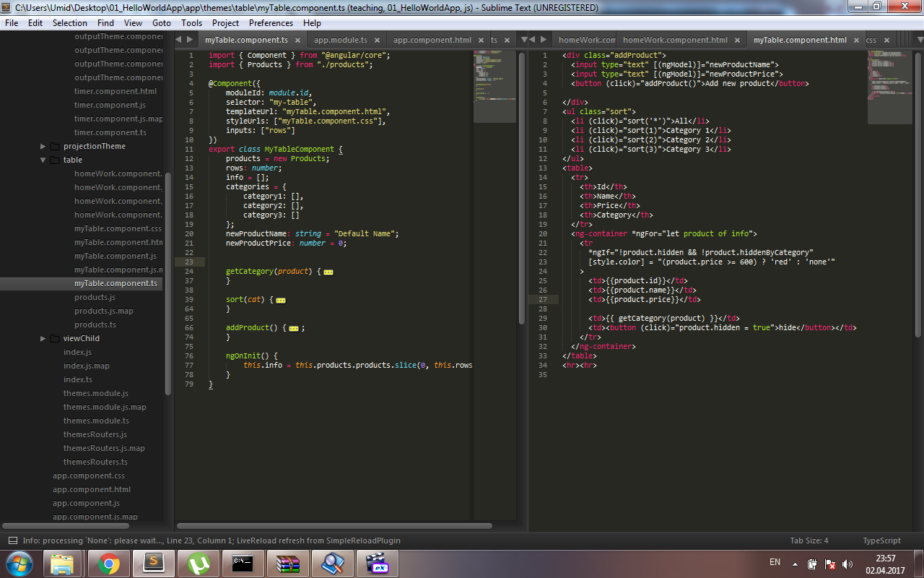Open uTorrent from taskbar
The width and height of the screenshot is (924, 578).
(199, 563)
